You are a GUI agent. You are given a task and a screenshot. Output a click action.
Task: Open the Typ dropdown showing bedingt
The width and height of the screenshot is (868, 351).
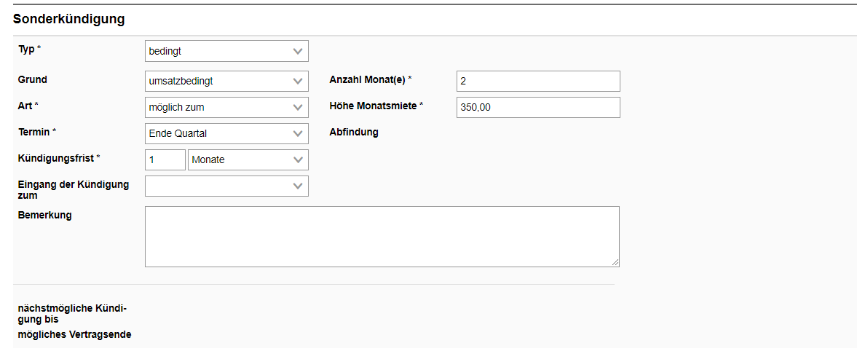tap(226, 51)
